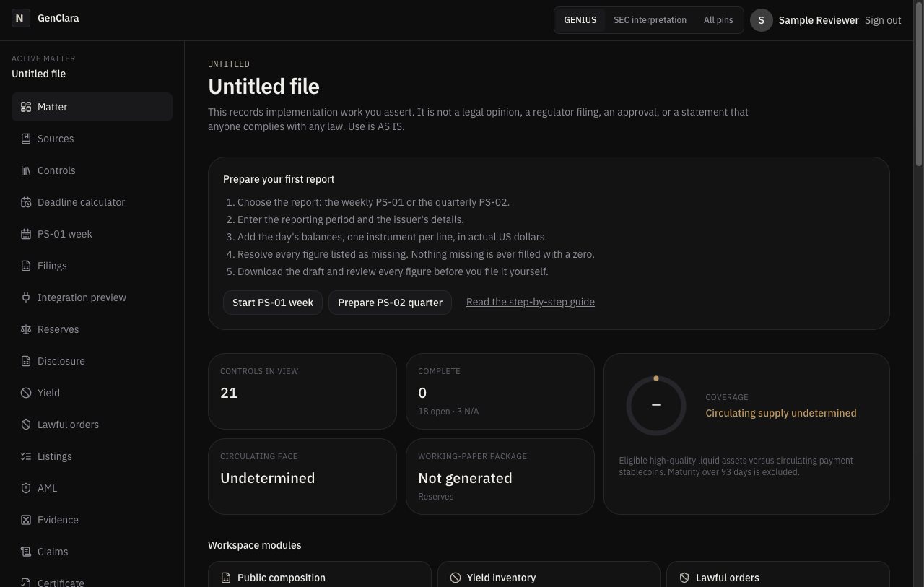
Task: Switch to All pins tab
Action: [x=718, y=20]
